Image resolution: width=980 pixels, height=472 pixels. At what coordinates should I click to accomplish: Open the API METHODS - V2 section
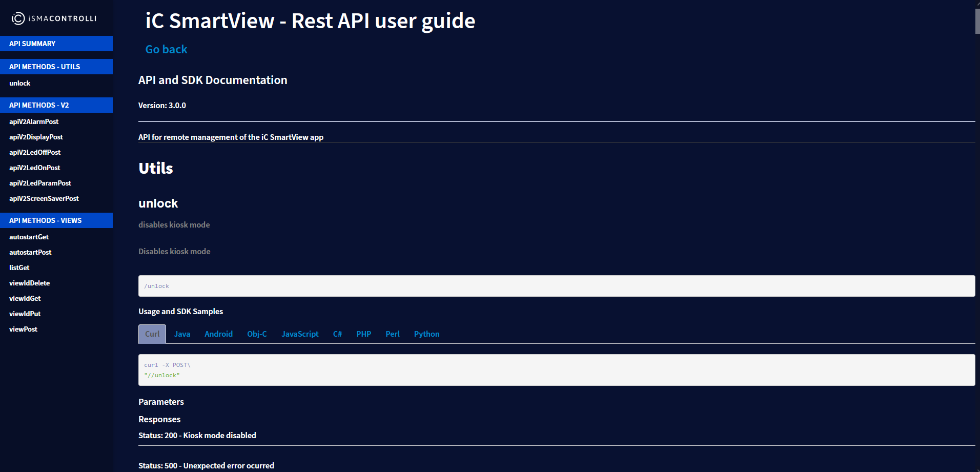[x=39, y=105]
